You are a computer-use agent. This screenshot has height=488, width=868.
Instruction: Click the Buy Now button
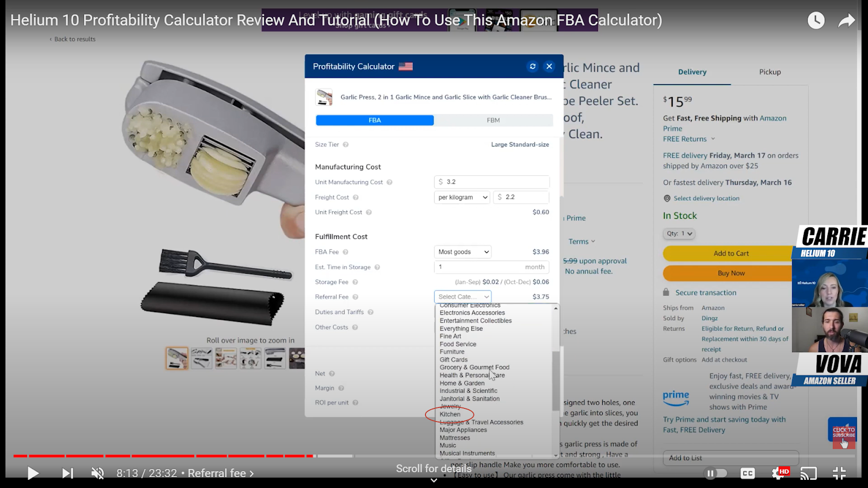(731, 273)
